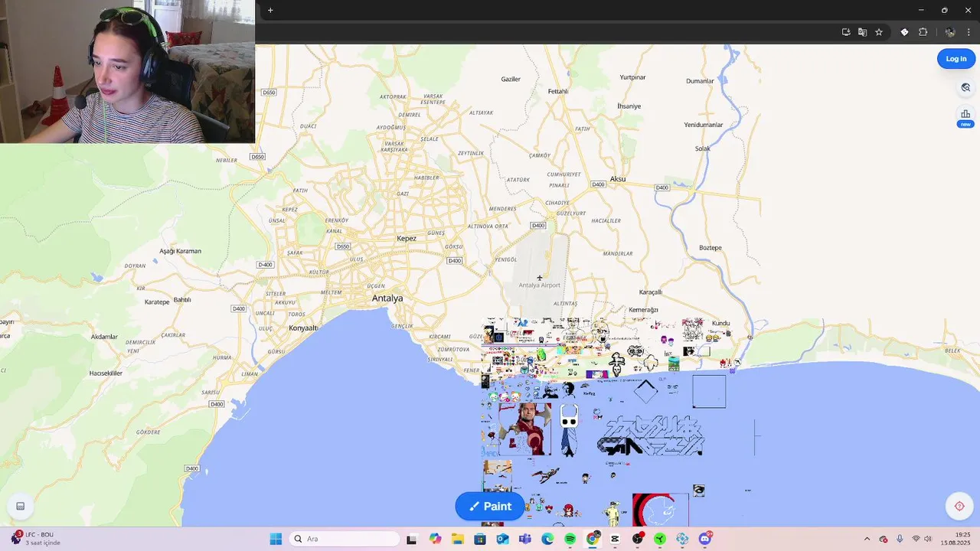
Task: Click the Kundu label on map
Action: 721,323
